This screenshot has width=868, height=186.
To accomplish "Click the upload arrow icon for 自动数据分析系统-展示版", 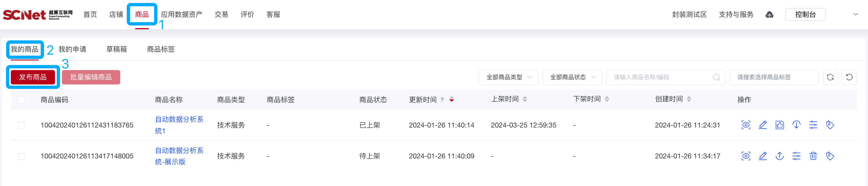I will [x=779, y=156].
